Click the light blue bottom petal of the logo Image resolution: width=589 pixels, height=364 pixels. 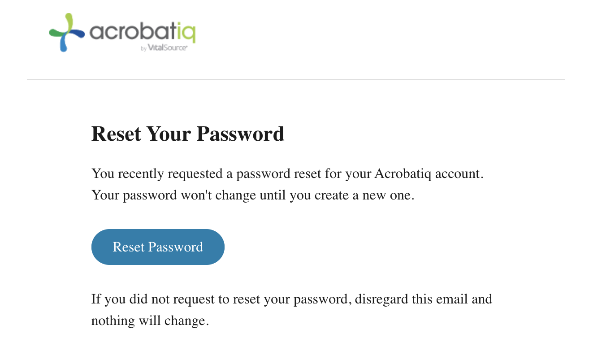coord(64,45)
